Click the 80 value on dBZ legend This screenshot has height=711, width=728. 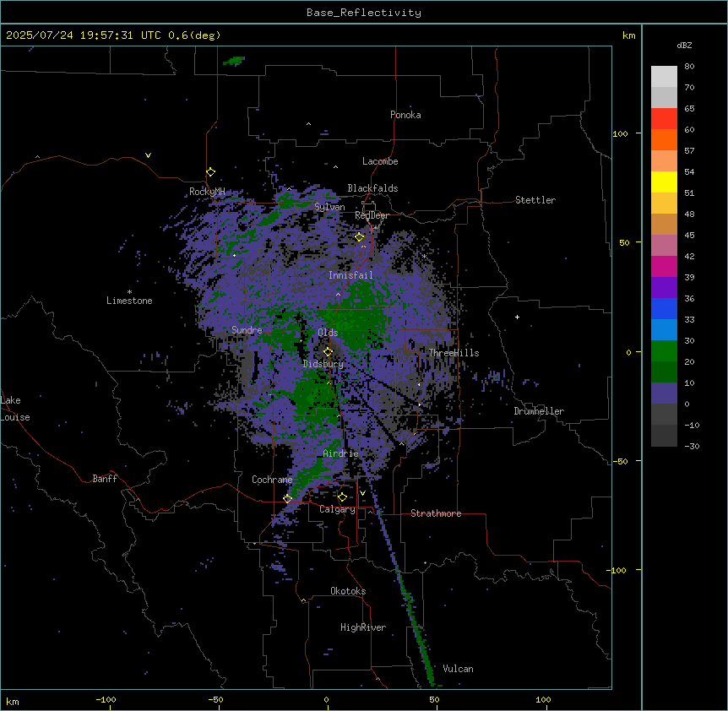tap(689, 67)
